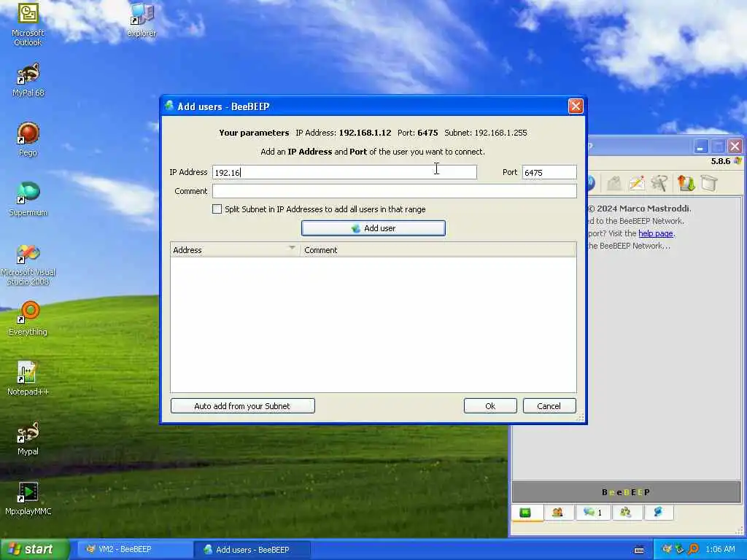This screenshot has height=560, width=747.
Task: Select the Everything search desktop icon
Action: [x=28, y=318]
